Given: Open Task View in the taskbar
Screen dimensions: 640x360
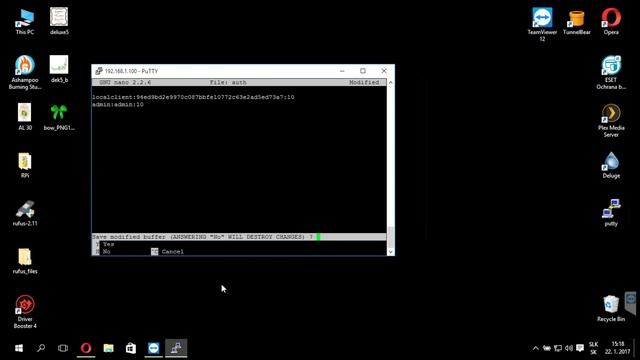Looking at the screenshot, I should coord(63,348).
